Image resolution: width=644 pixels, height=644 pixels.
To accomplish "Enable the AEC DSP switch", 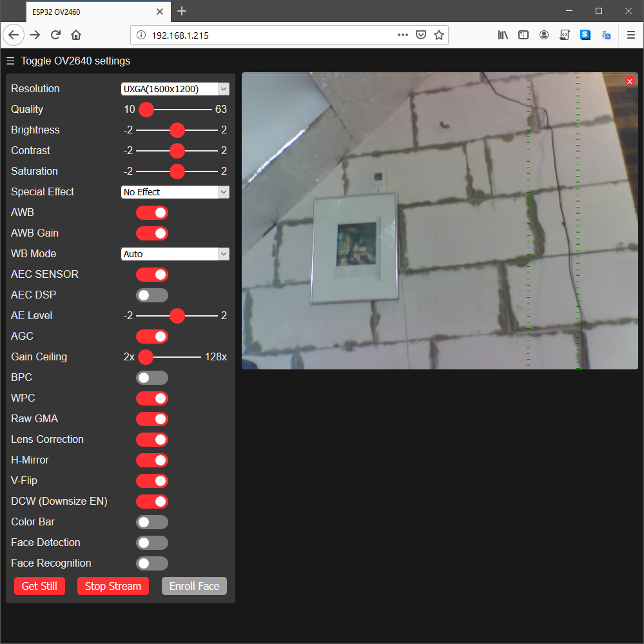I will point(152,295).
